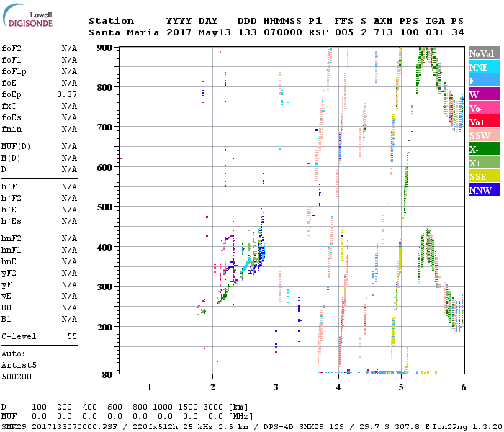Select the E blue legend swatch

pyautogui.click(x=484, y=80)
